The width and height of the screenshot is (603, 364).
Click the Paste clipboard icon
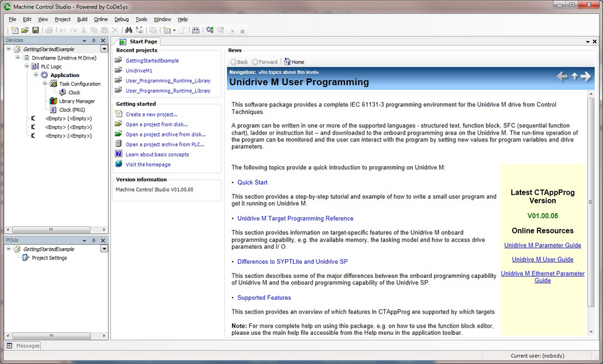pyautogui.click(x=104, y=30)
